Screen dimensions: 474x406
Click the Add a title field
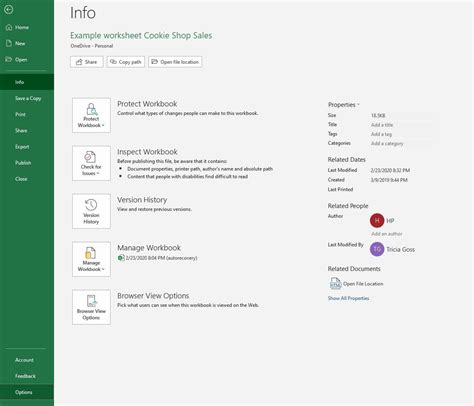[x=382, y=125]
